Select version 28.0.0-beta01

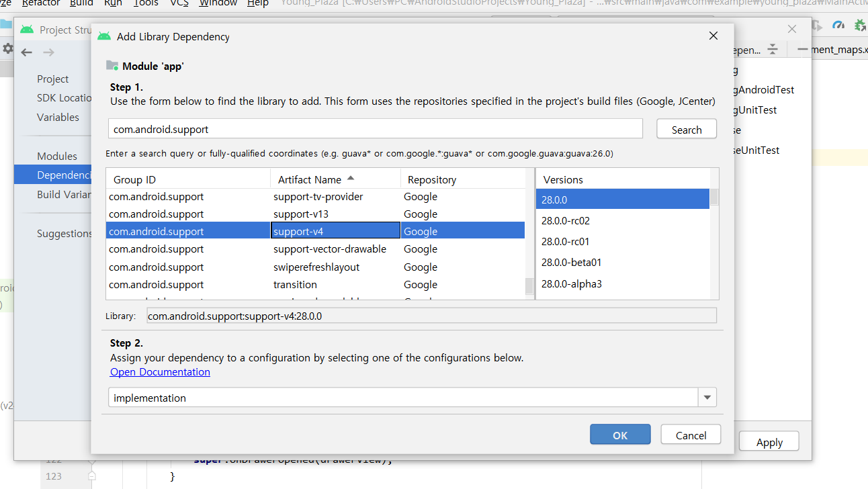click(623, 262)
